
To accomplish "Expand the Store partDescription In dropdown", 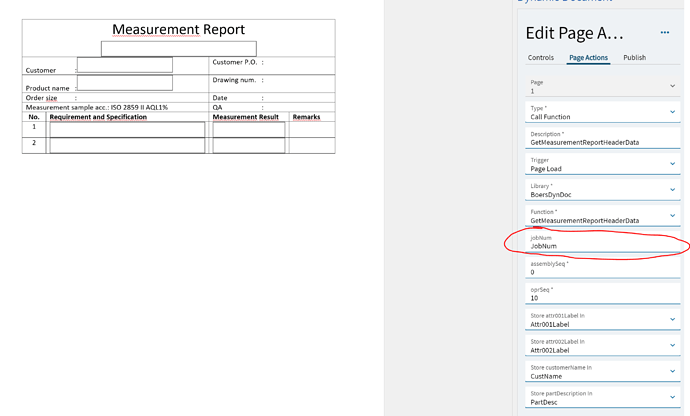I will click(x=602, y=398).
